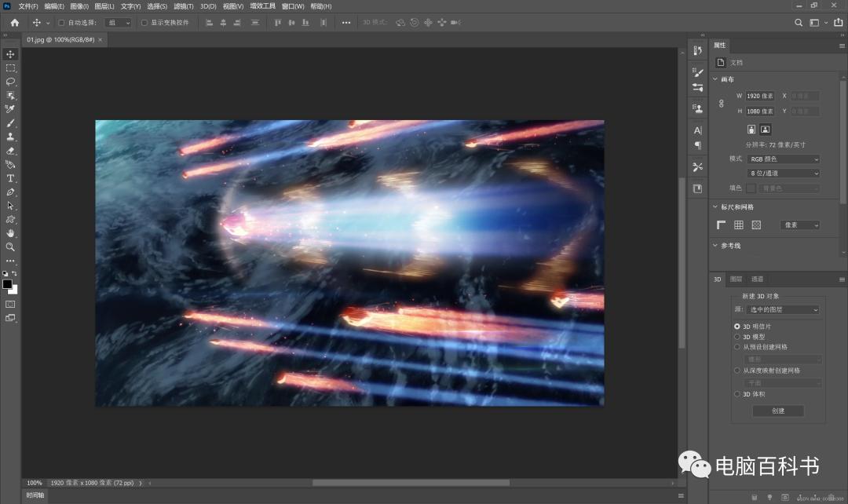This screenshot has height=504, width=848.
Task: Tick the 显示变换控件 checkbox
Action: 144,23
